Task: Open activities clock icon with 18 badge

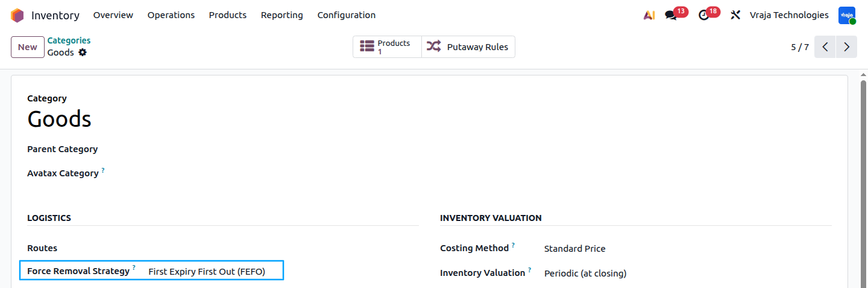Action: pyautogui.click(x=704, y=15)
